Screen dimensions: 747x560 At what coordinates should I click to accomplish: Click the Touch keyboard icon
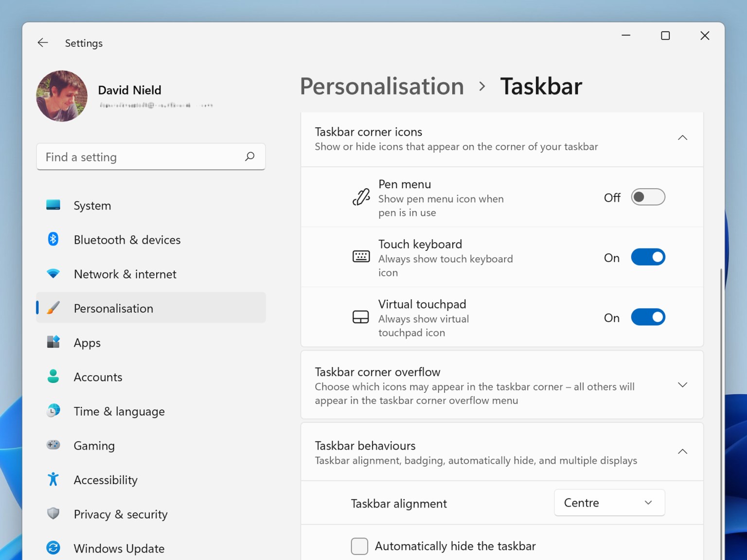click(x=361, y=256)
